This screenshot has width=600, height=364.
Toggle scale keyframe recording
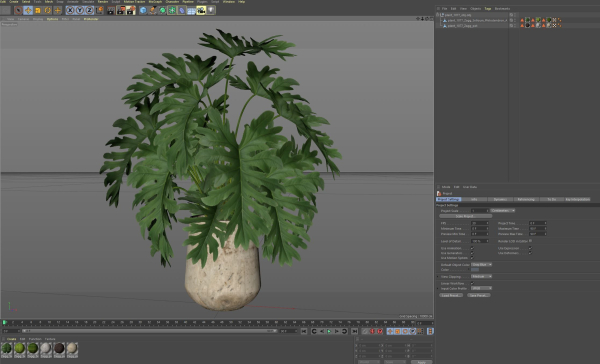[x=398, y=331]
